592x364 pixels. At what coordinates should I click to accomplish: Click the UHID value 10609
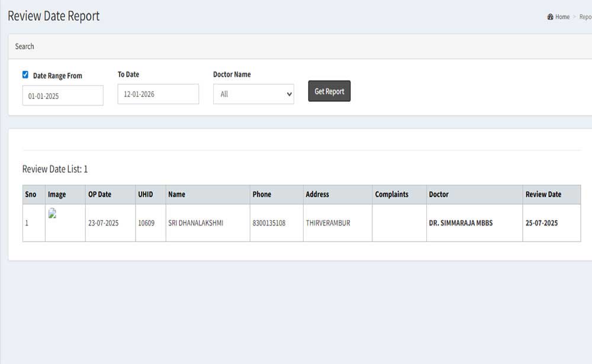[146, 223]
